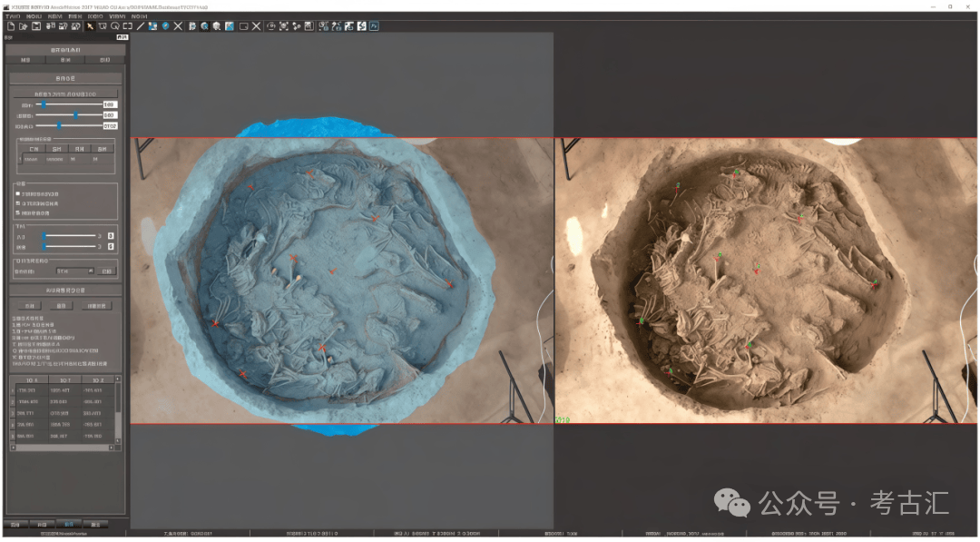The image size is (980, 542).
Task: Click the blue globe toolbar icon
Action: (x=165, y=26)
